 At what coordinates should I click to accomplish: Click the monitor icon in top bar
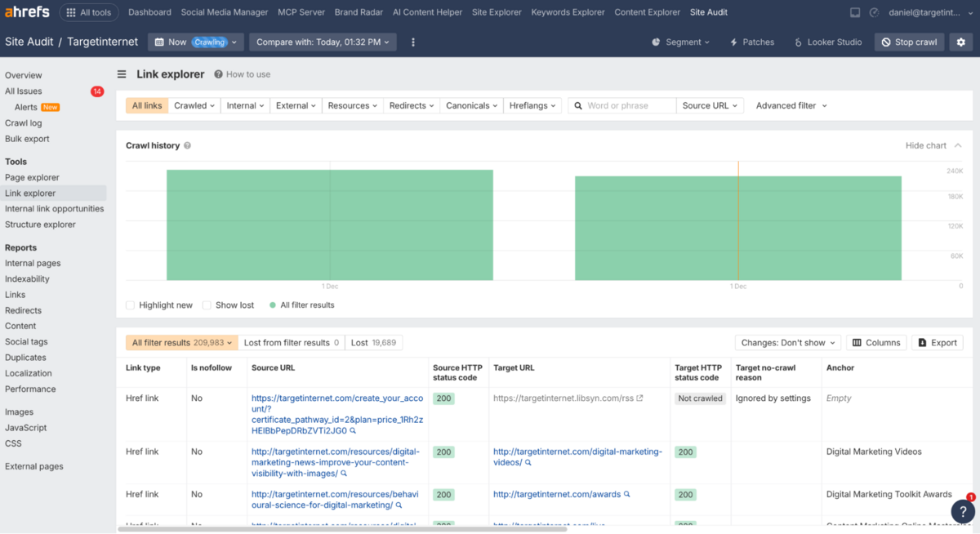[855, 12]
